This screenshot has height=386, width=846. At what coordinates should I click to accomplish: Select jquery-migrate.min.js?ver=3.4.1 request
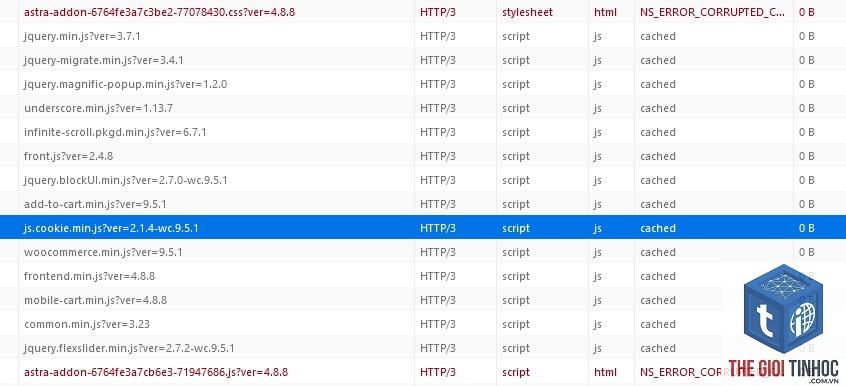coord(423,60)
